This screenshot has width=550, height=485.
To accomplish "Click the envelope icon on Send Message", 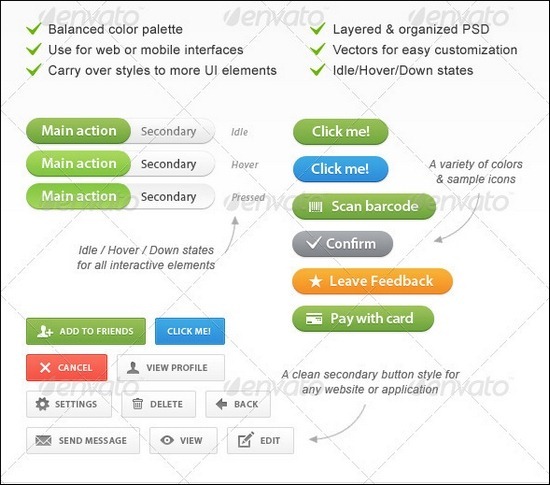I will (x=43, y=440).
